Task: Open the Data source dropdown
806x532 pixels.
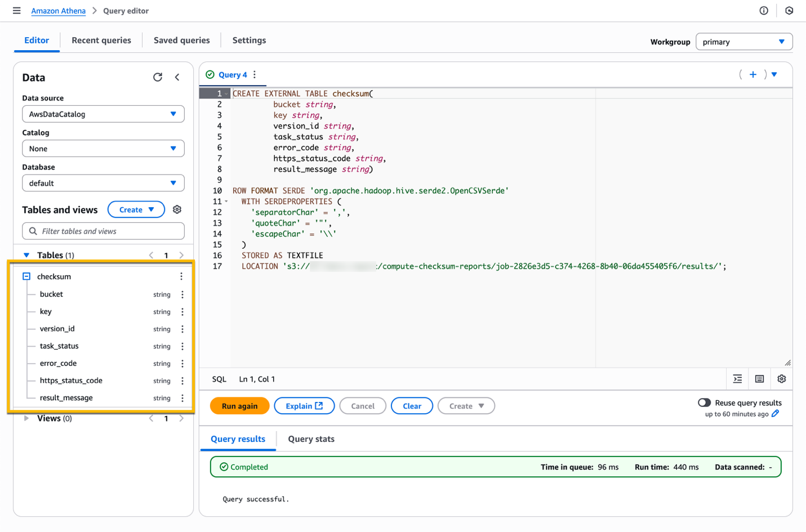Action: pyautogui.click(x=103, y=114)
